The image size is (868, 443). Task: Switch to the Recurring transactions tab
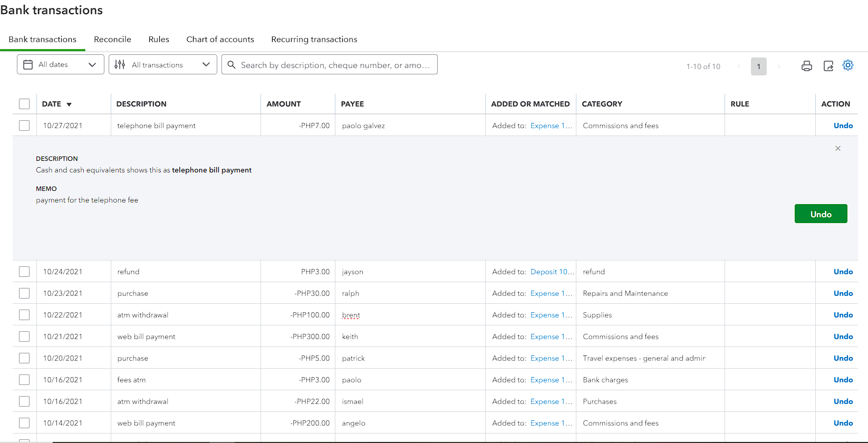click(314, 40)
